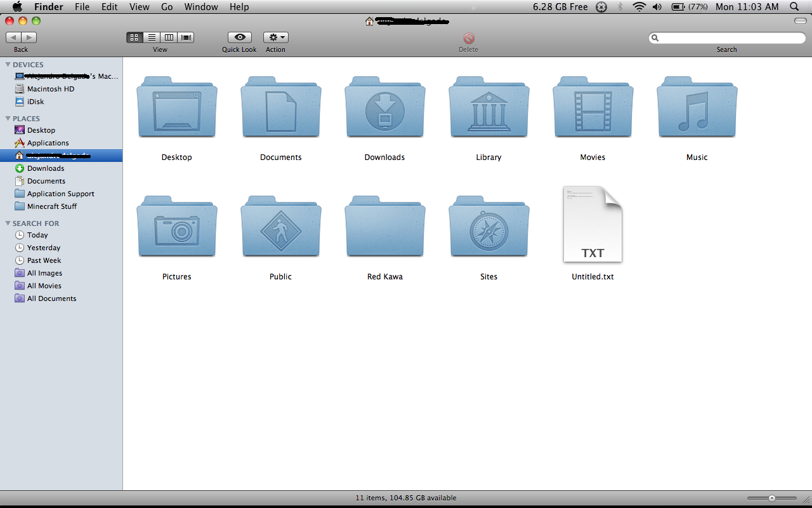
Task: Click the 6.28 GB Free menu bar item
Action: [560, 6]
